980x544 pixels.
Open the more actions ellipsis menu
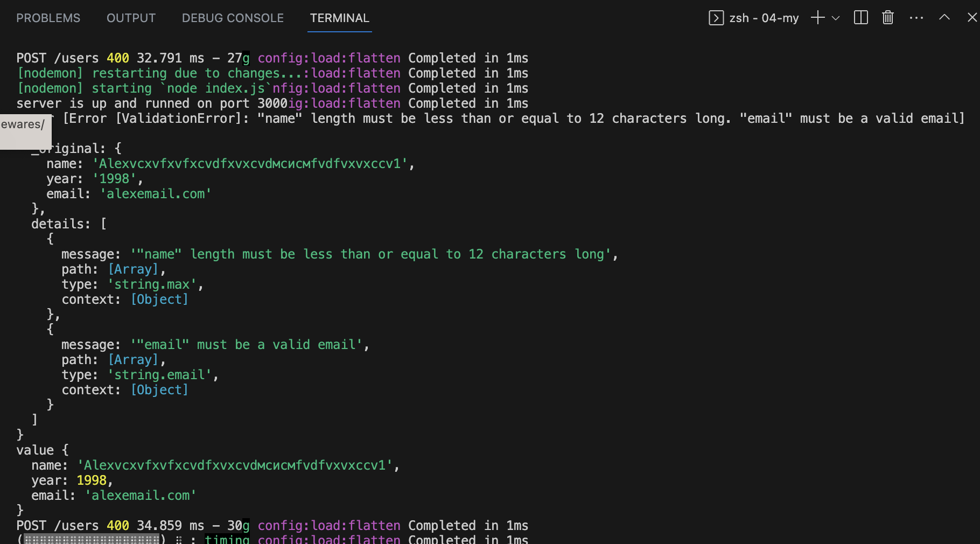pos(916,18)
